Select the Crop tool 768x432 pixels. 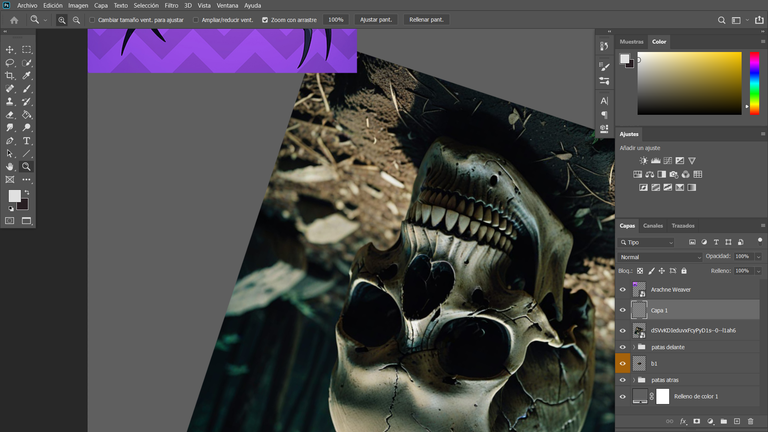(9, 75)
